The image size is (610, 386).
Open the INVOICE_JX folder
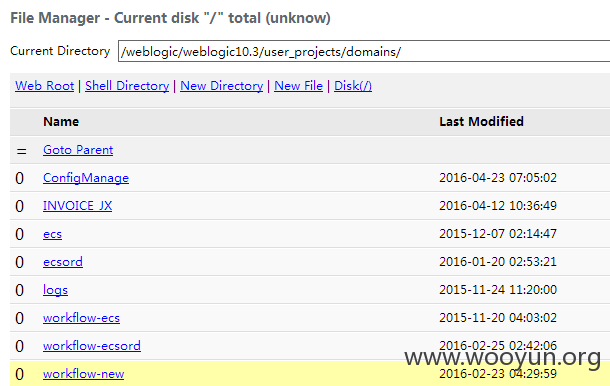(x=77, y=206)
